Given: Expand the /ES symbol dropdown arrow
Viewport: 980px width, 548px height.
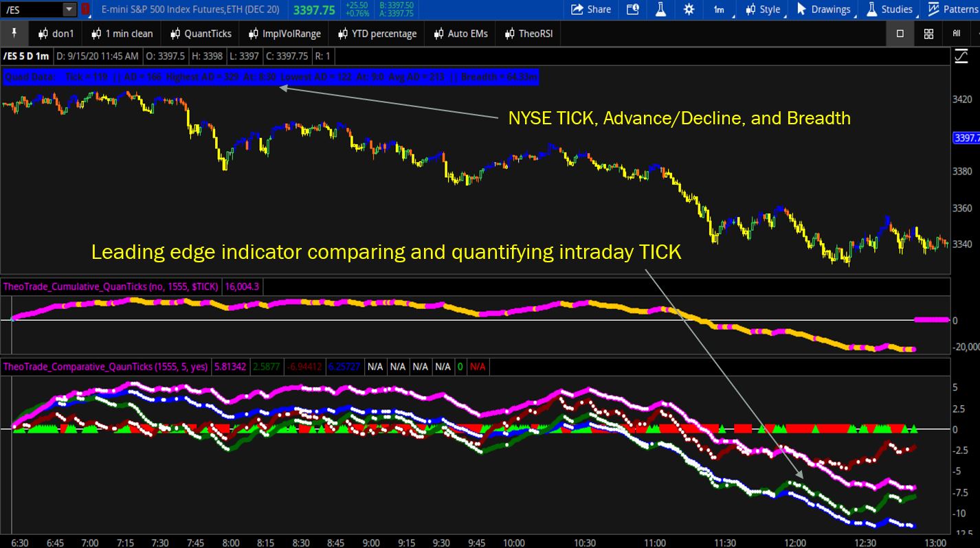Looking at the screenshot, I should point(69,10).
